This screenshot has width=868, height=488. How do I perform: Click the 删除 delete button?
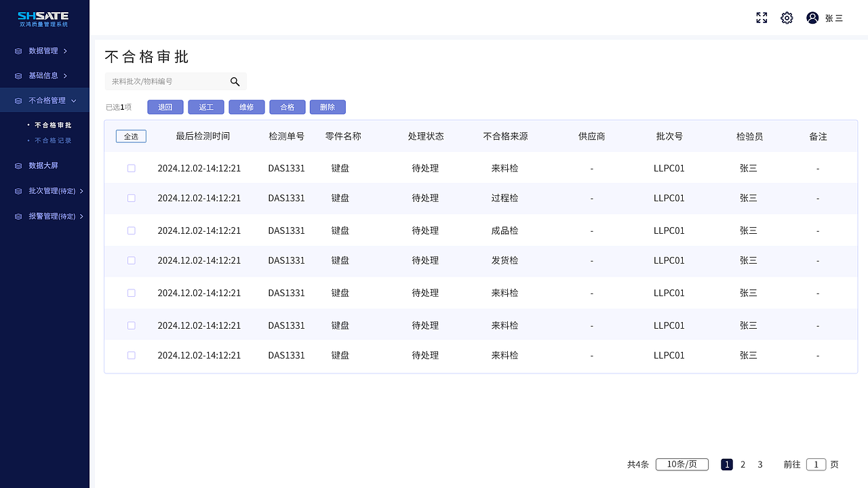[x=328, y=107]
